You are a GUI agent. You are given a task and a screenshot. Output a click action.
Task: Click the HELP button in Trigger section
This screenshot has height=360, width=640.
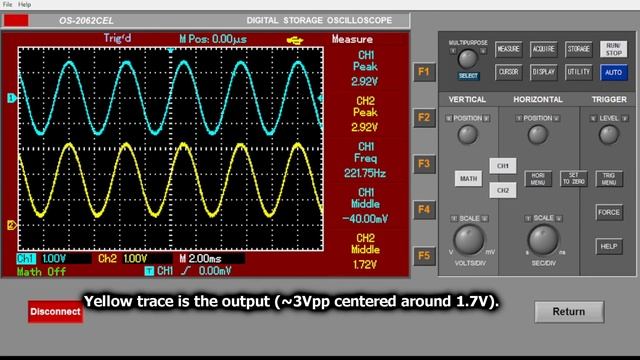(609, 247)
